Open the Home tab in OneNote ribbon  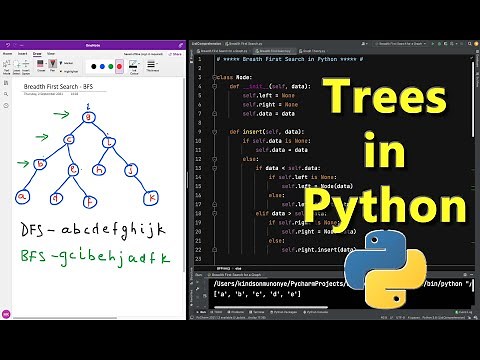pos(7,54)
